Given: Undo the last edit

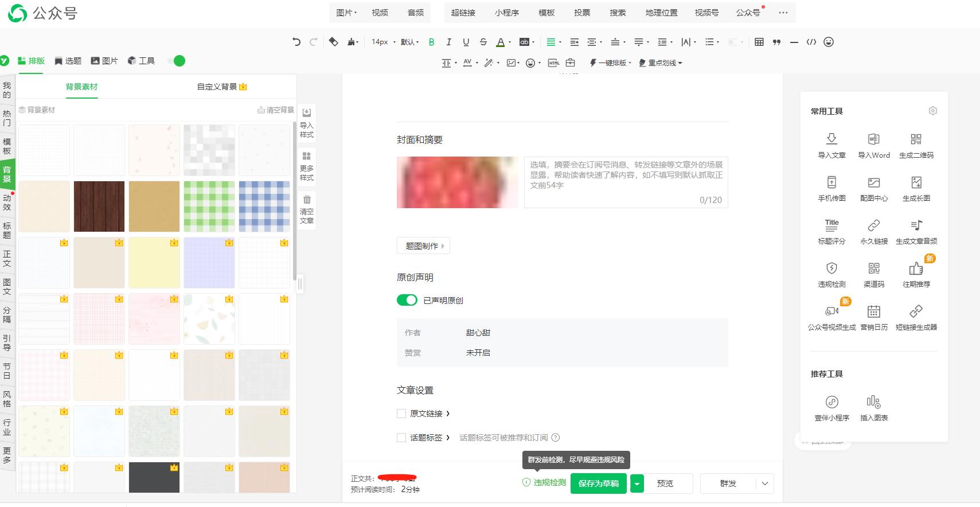Looking at the screenshot, I should 296,42.
